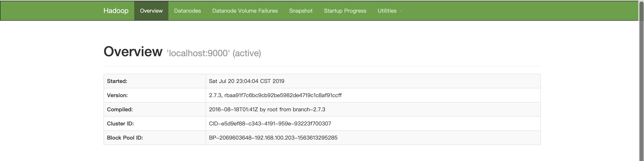Click the Compiled: label cell
The image size is (644, 161).
click(155, 109)
